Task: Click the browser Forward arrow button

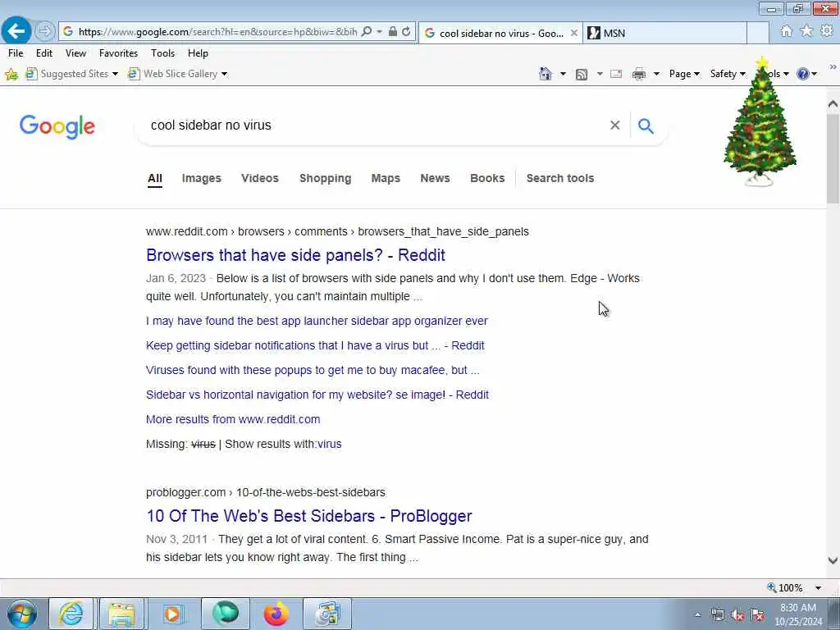Action: tap(45, 32)
